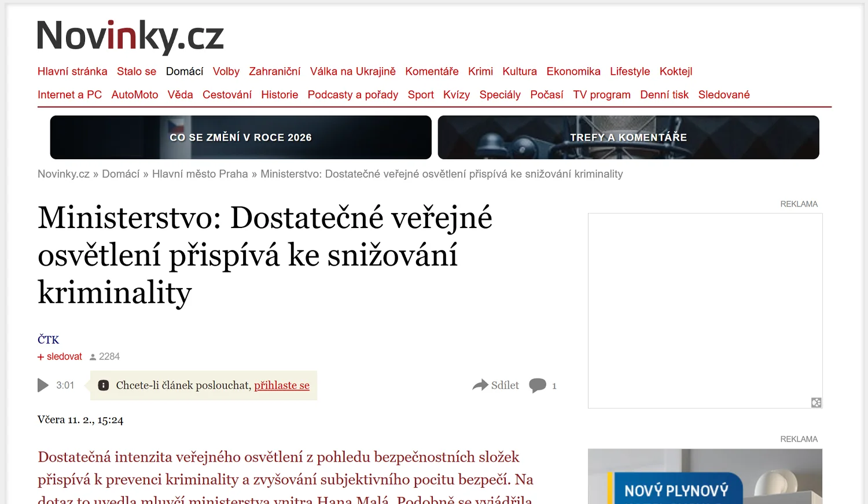868x504 pixels.
Task: Open the Nový plynový advertisement
Action: (705, 477)
